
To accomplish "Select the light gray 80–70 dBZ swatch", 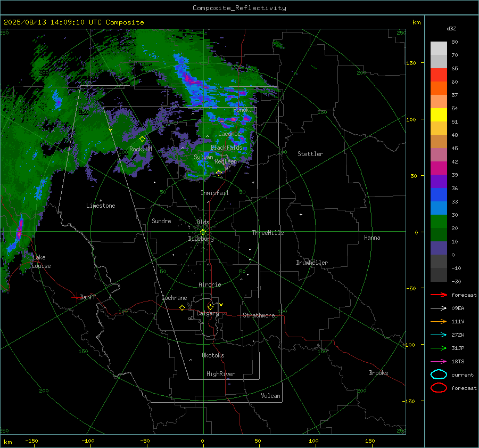I will 439,48.
